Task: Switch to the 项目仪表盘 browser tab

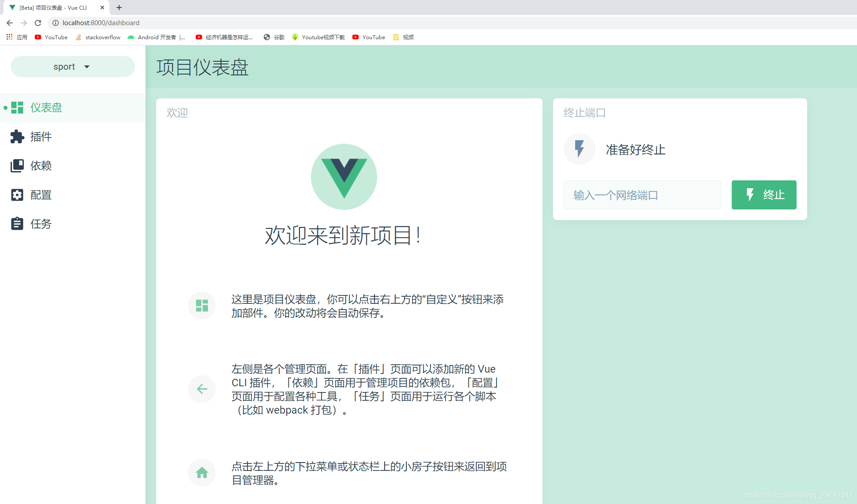Action: tap(53, 7)
